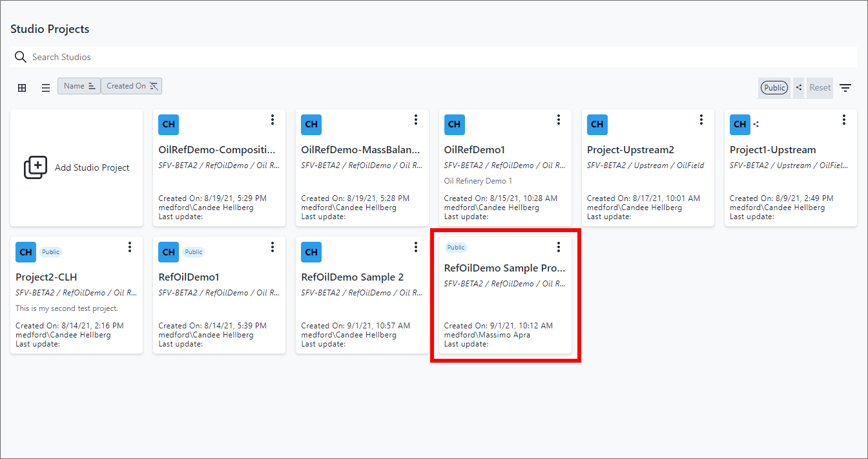Switch to grid view layout
Viewport: 868px width, 459px height.
[22, 88]
